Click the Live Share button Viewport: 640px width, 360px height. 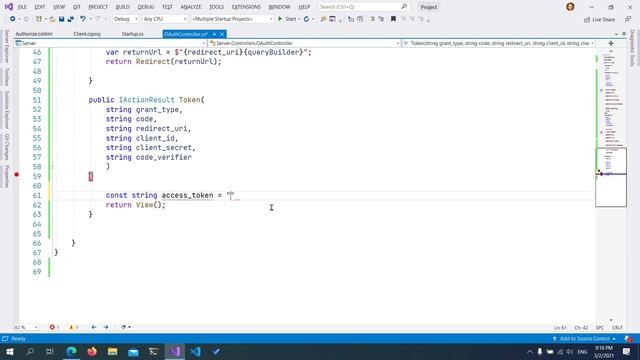(599, 20)
